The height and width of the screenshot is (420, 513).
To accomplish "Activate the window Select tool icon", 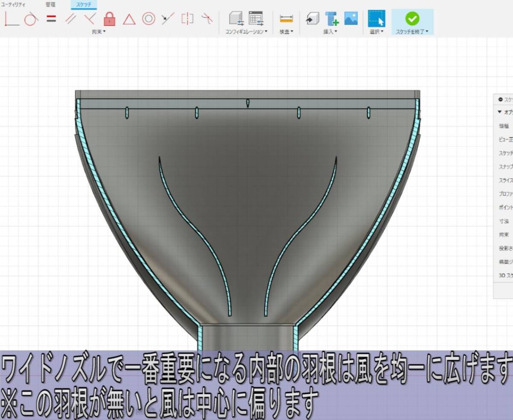I will 376,18.
